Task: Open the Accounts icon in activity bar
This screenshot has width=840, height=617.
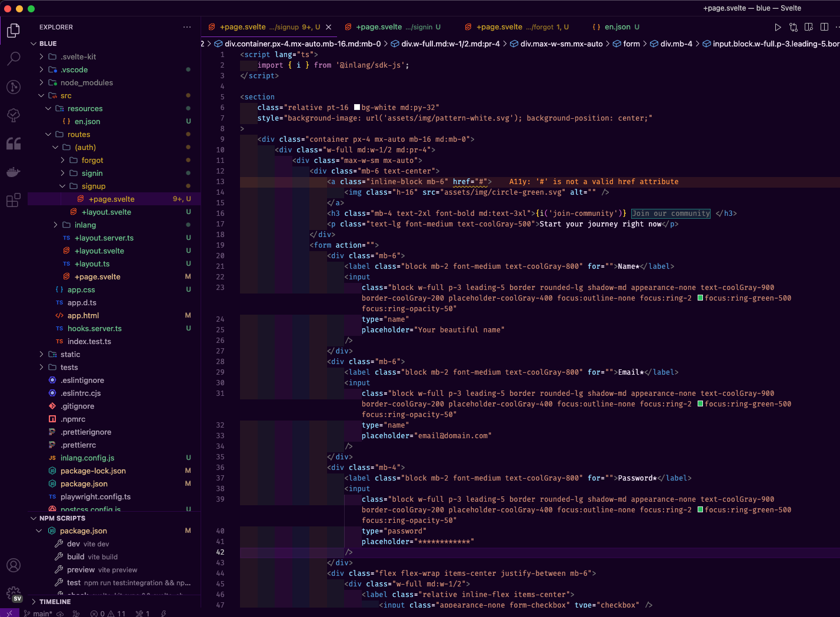Action: (14, 565)
